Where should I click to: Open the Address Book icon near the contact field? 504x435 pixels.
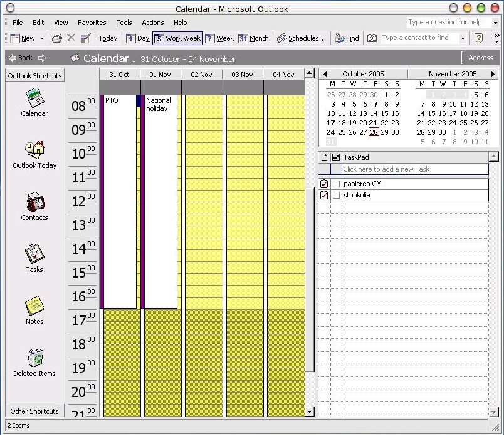(372, 38)
